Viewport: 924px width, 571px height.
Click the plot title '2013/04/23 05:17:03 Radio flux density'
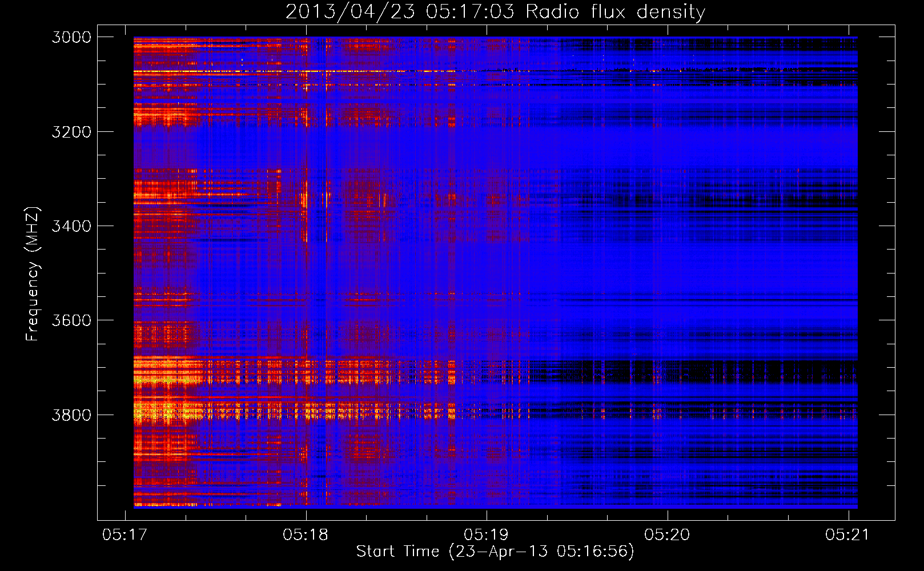pyautogui.click(x=495, y=11)
